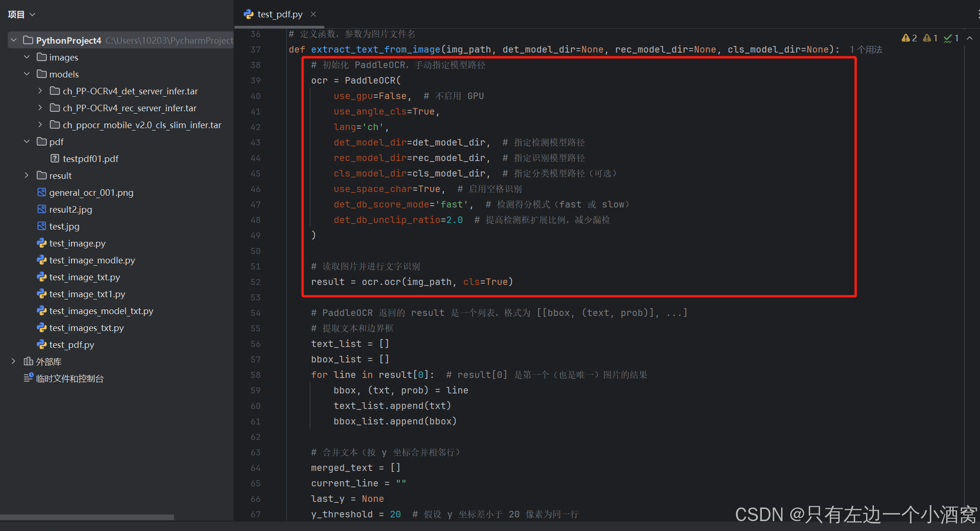
Task: Click the scratches and consoles (临时文件和控制台) icon
Action: pyautogui.click(x=28, y=378)
